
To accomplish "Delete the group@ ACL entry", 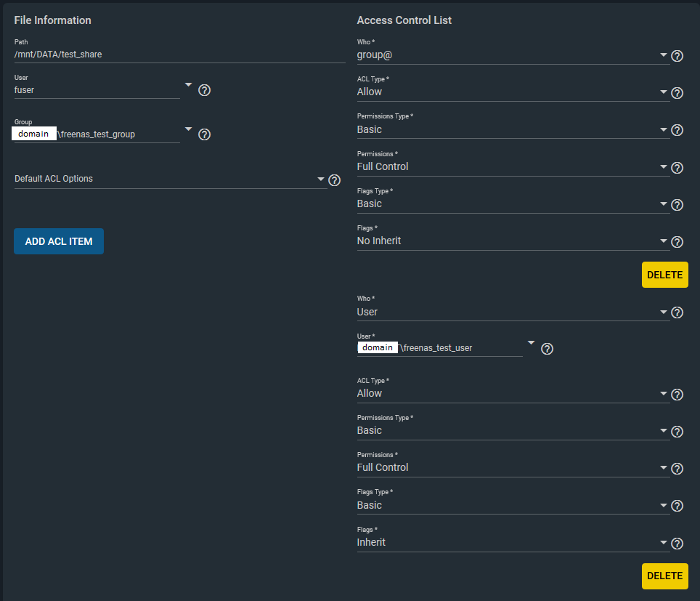I will click(x=664, y=275).
